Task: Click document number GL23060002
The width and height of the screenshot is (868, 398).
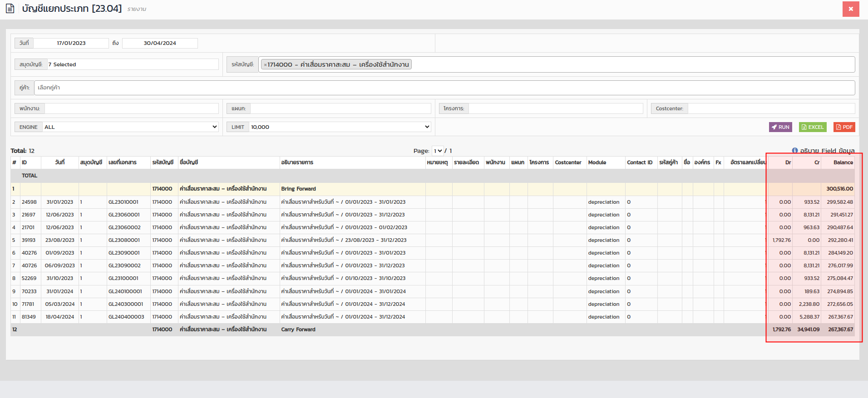Action: pos(124,227)
